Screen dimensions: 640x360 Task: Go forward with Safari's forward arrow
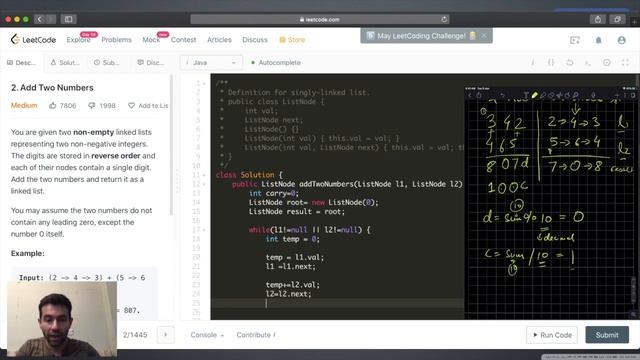click(51, 19)
